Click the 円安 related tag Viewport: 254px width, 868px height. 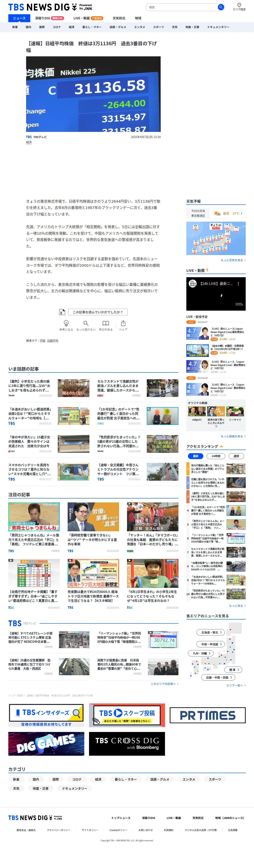click(x=43, y=341)
